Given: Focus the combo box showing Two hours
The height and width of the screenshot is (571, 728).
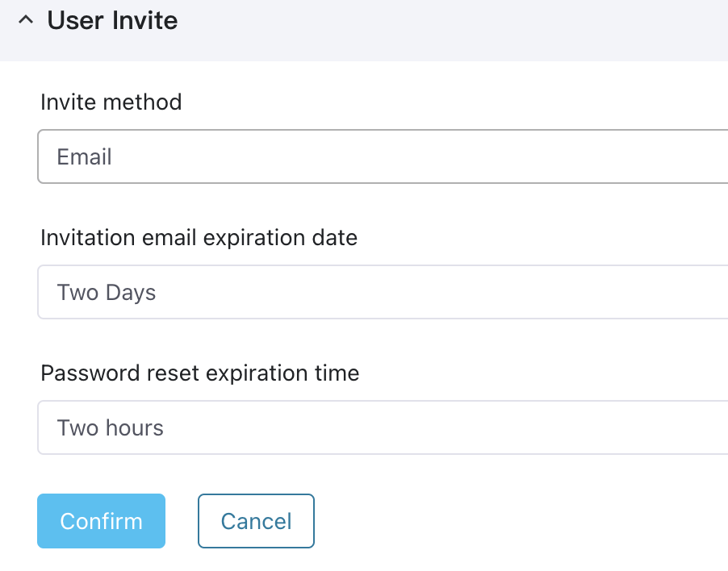Looking at the screenshot, I should tap(383, 427).
